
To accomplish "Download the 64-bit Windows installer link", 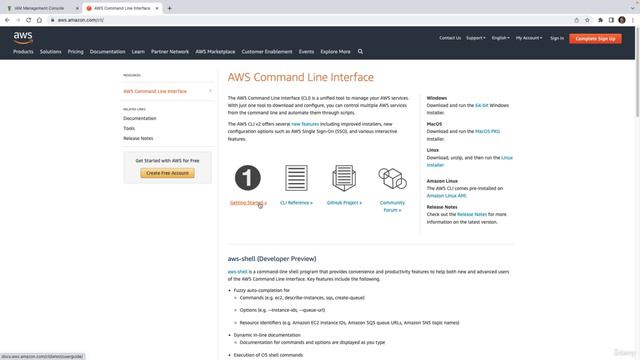I will click(482, 105).
